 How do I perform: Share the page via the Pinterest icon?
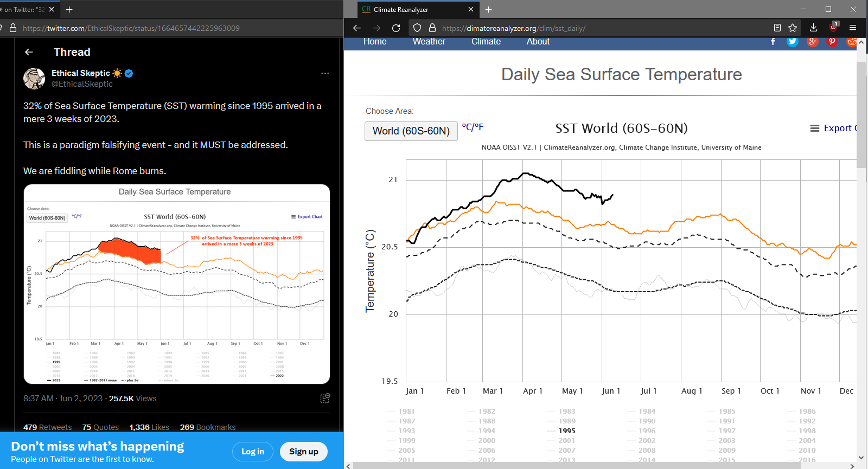(832, 42)
